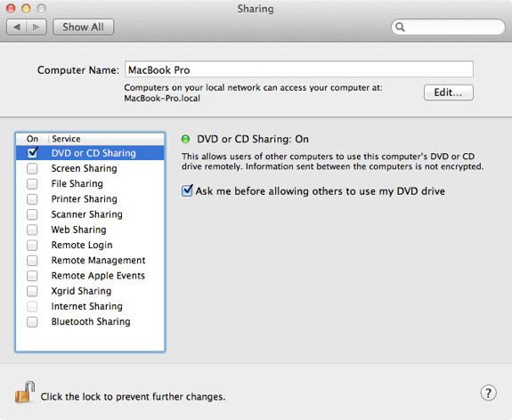Turn on the Remote Login checkbox
The height and width of the screenshot is (420, 512).
[x=32, y=245]
